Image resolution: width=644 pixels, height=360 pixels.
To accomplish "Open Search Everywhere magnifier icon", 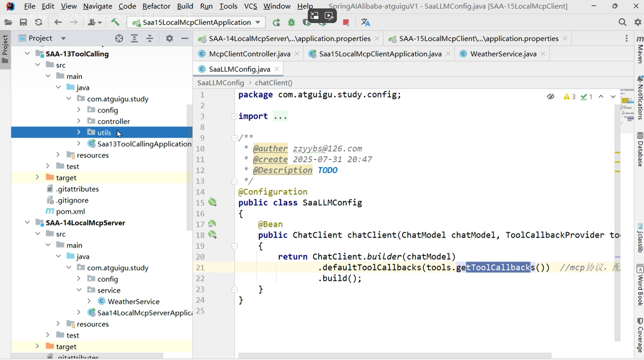I will pos(622,22).
